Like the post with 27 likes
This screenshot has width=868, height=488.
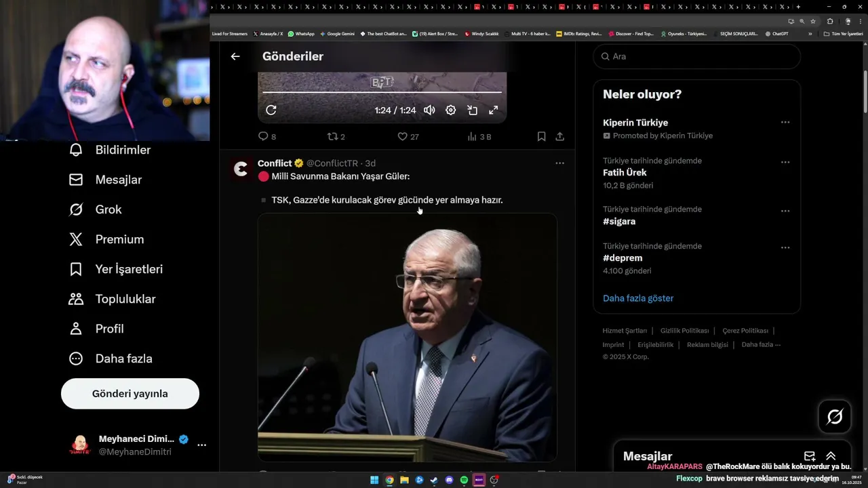(408, 136)
